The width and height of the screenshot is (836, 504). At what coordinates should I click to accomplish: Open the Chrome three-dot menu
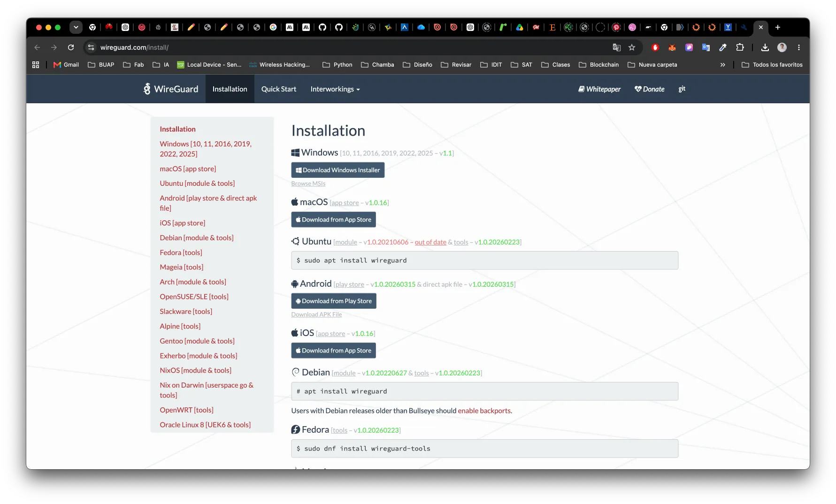[799, 47]
